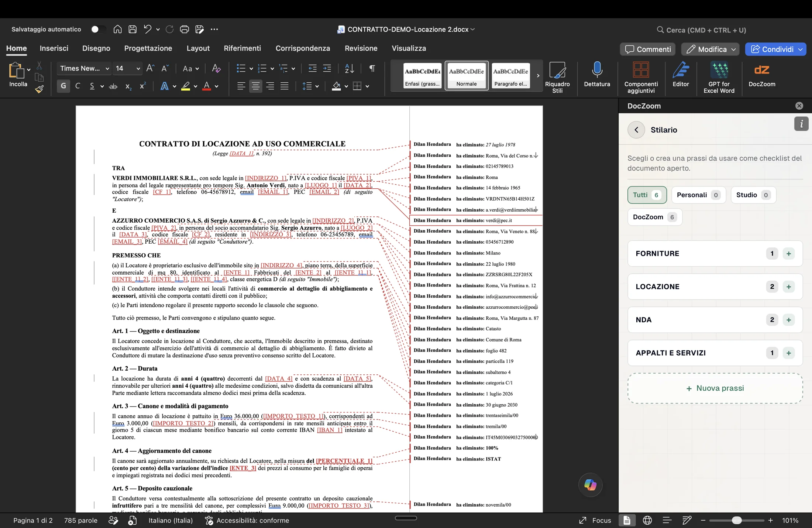Launch the Editor tool
Image resolution: width=812 pixels, height=528 pixels.
pos(681,75)
